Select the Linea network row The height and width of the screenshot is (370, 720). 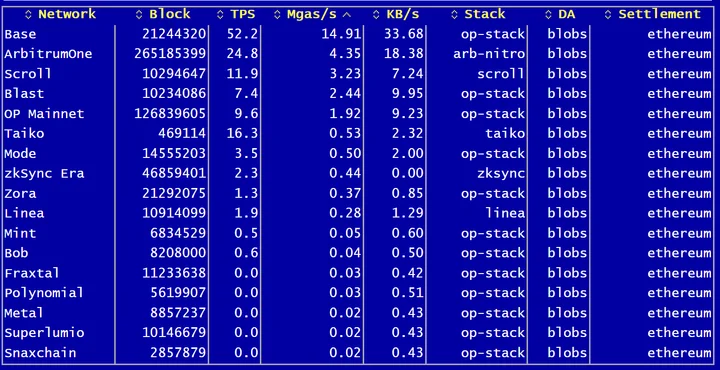coord(358,213)
